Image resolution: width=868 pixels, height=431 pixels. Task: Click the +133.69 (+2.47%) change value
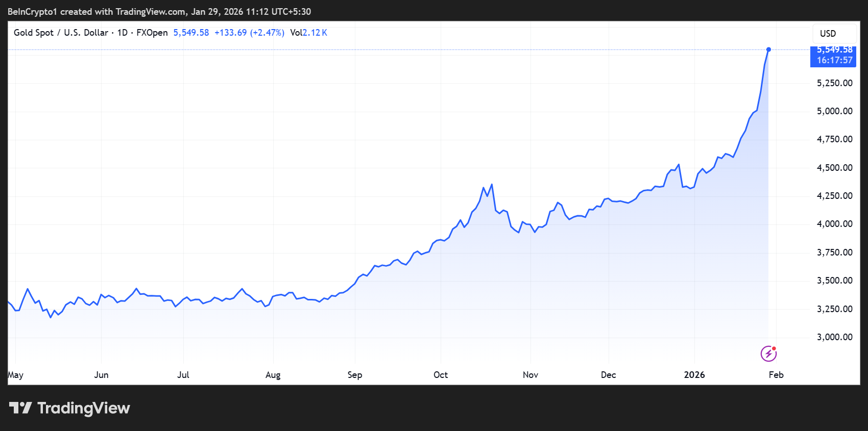249,33
